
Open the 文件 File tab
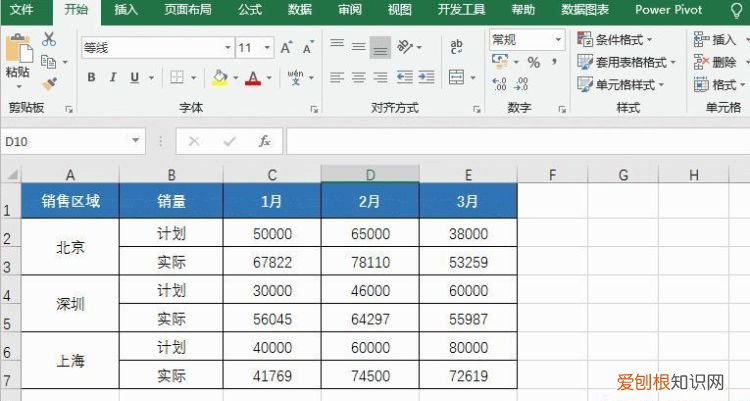[x=22, y=10]
